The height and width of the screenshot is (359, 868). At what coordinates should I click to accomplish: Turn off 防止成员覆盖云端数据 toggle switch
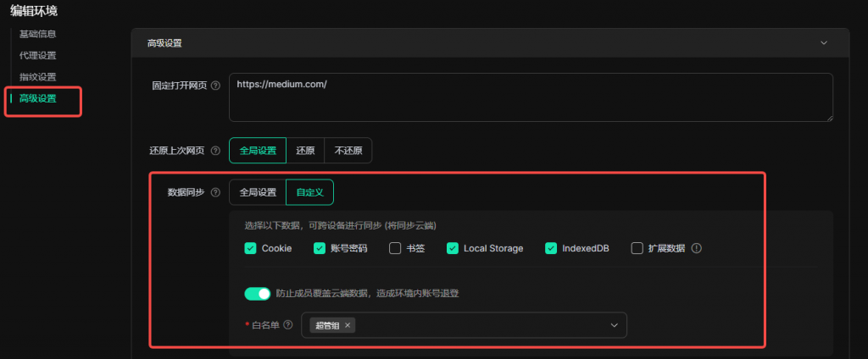click(x=257, y=293)
